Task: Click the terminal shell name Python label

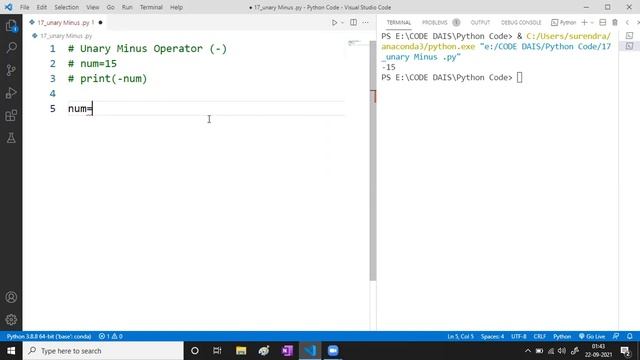Action: [x=564, y=22]
